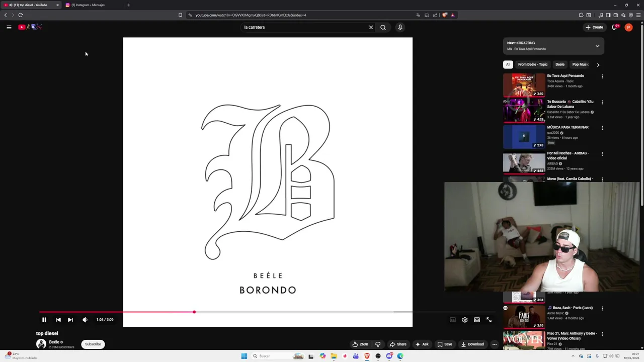
Task: Open the Create menu
Action: coord(594,27)
